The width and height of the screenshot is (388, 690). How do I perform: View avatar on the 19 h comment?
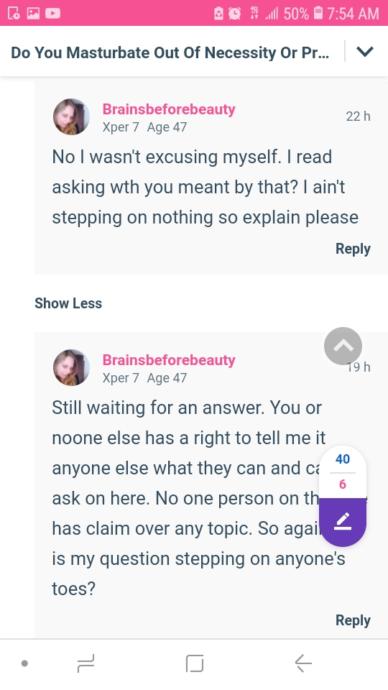[x=71, y=367]
